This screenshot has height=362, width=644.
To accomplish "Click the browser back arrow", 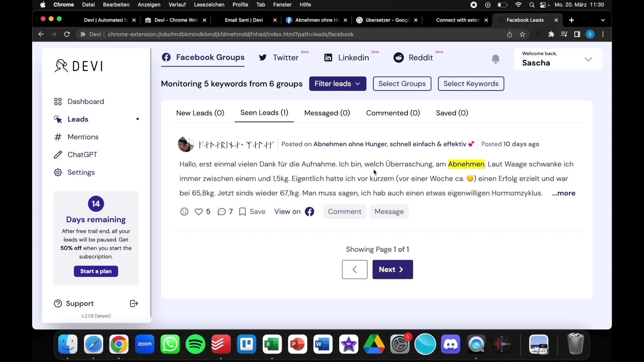I will click(41, 35).
